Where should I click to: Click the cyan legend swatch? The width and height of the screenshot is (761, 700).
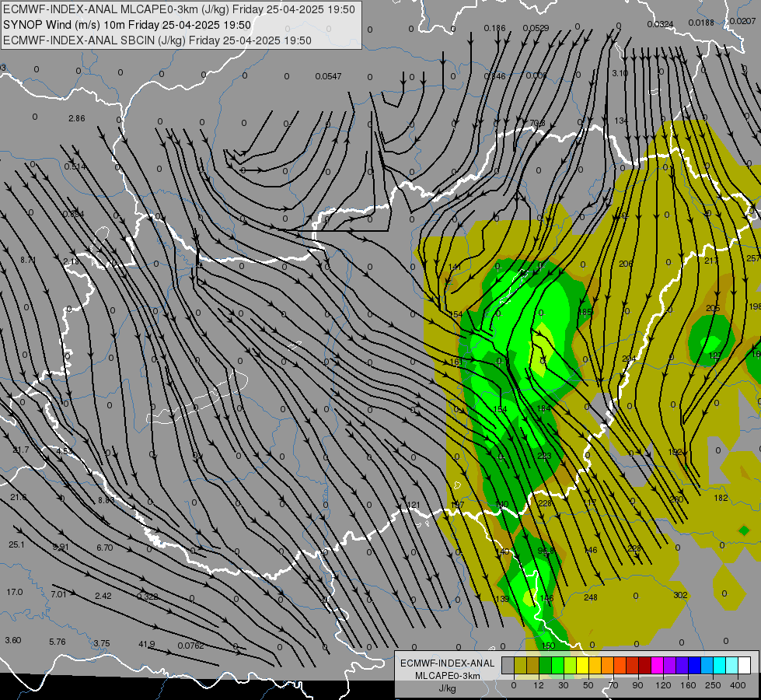[719, 665]
